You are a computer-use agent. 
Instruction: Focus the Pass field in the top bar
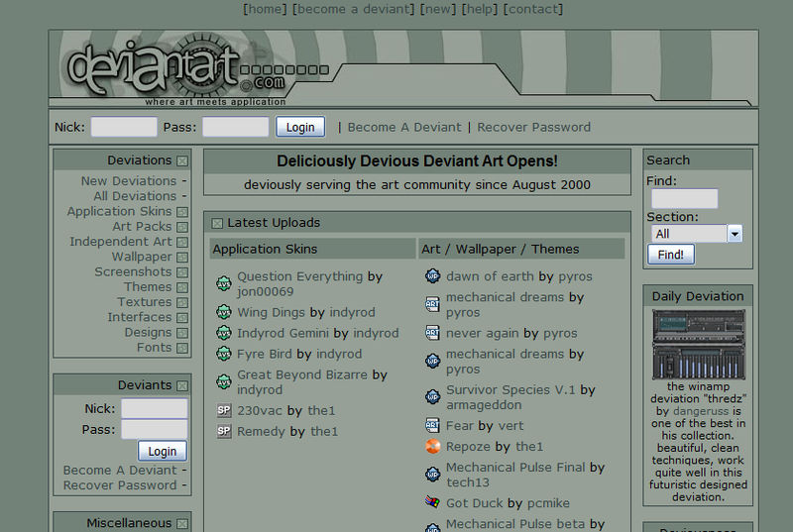(236, 127)
